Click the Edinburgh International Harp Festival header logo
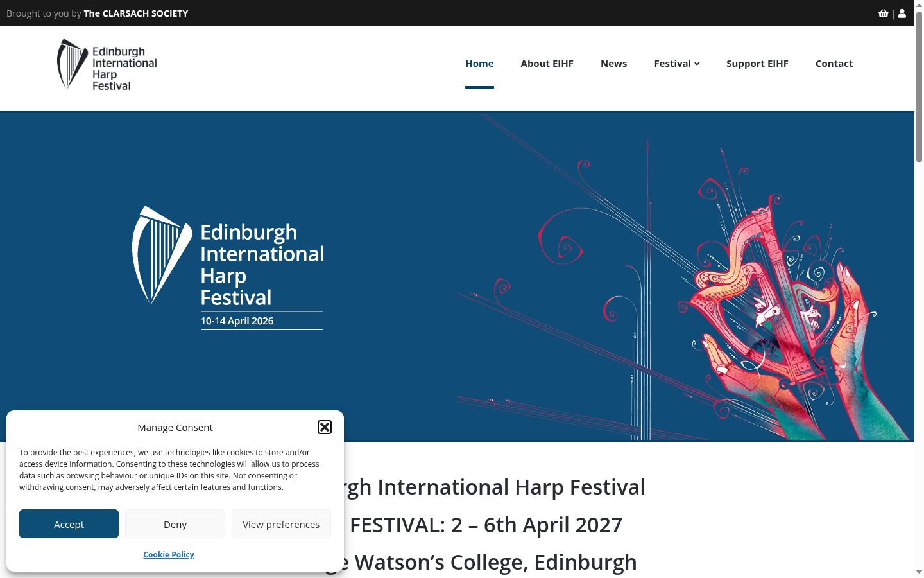 coord(107,64)
